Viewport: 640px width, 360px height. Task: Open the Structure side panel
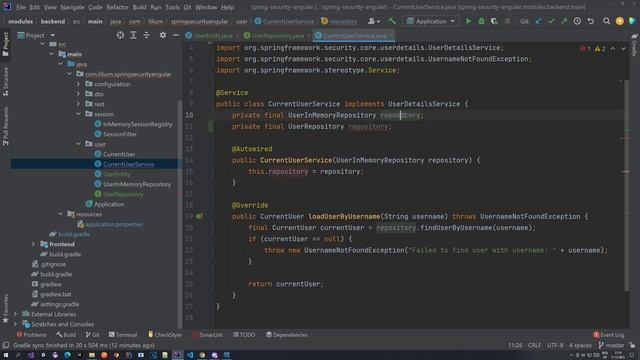click(5, 82)
